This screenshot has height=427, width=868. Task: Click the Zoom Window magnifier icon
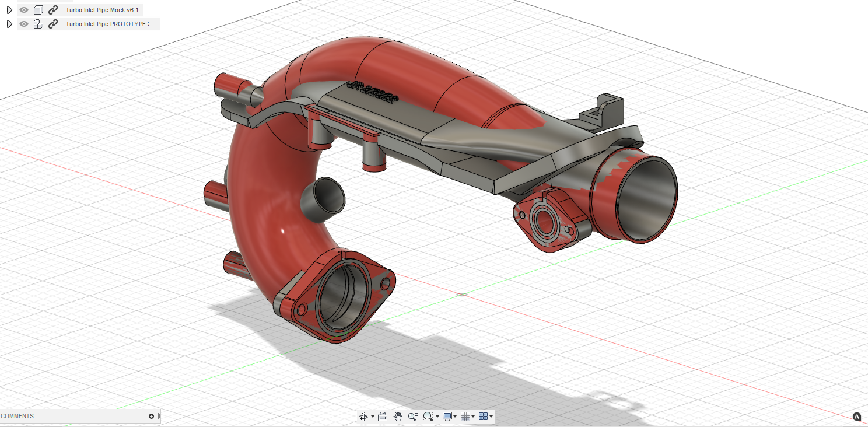tap(429, 416)
